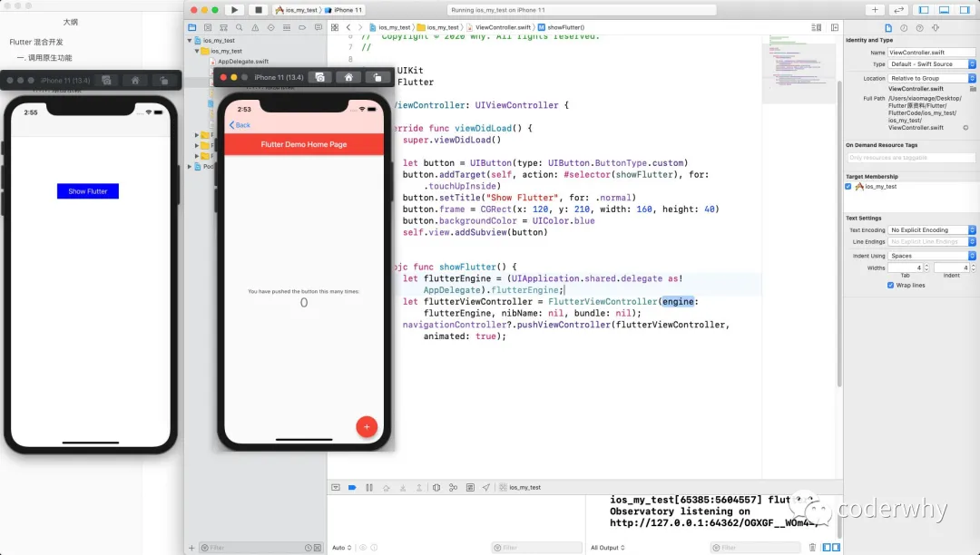Go forward in editor history

point(360,27)
